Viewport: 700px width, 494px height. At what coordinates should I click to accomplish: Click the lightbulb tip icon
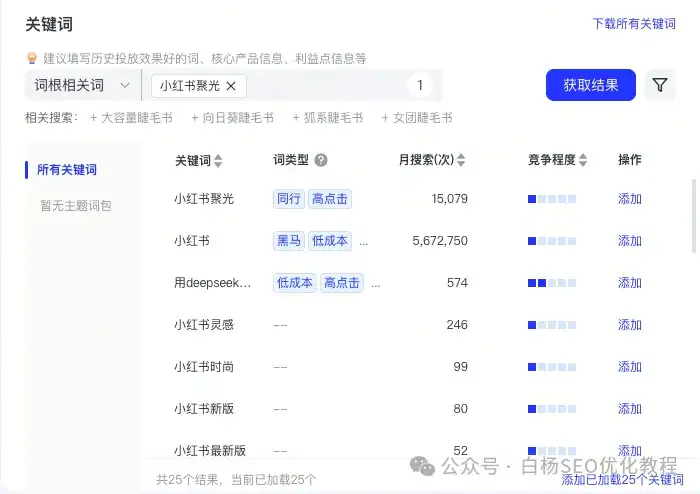click(32, 58)
